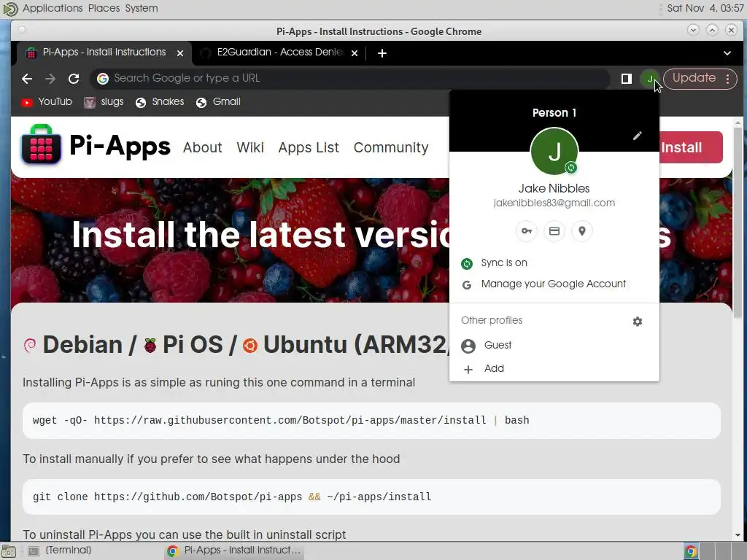Viewport: 747px width, 560px height.
Task: Click the red Install button
Action: pos(691,147)
